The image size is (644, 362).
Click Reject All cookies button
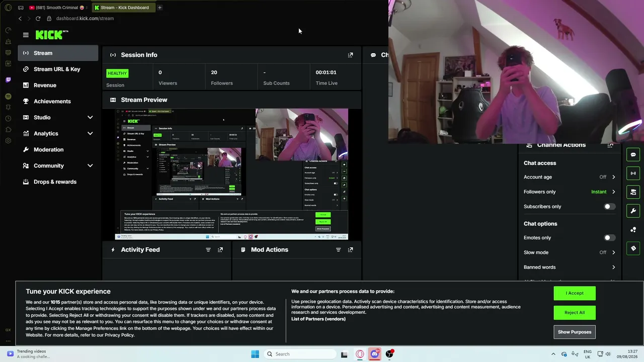pos(575,313)
